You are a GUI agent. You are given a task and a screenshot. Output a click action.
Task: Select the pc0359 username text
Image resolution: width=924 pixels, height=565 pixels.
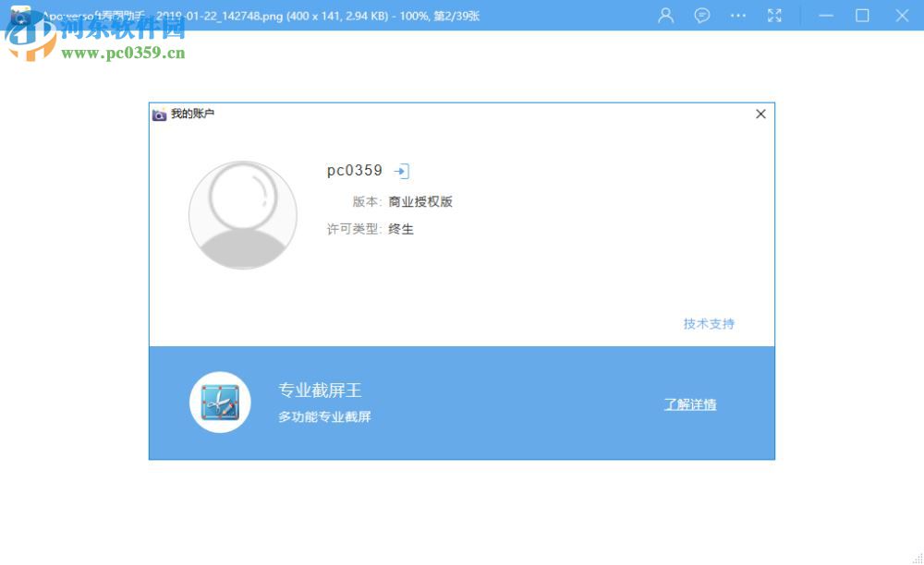pyautogui.click(x=354, y=170)
